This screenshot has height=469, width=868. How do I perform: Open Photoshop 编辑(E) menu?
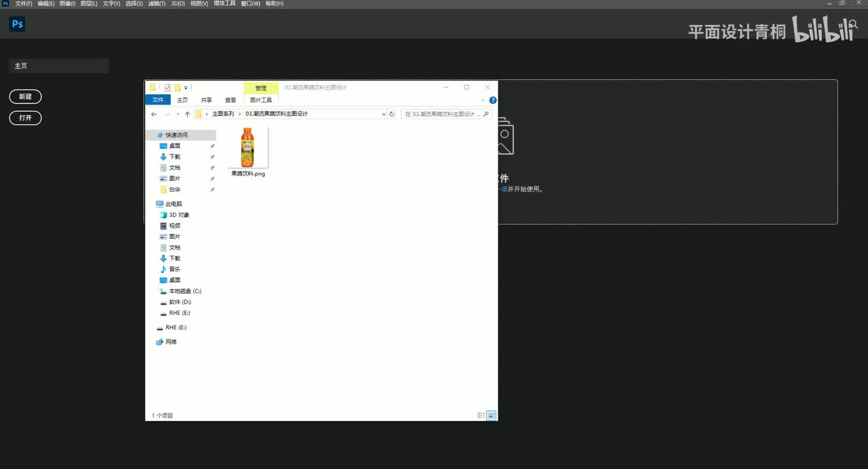46,3
